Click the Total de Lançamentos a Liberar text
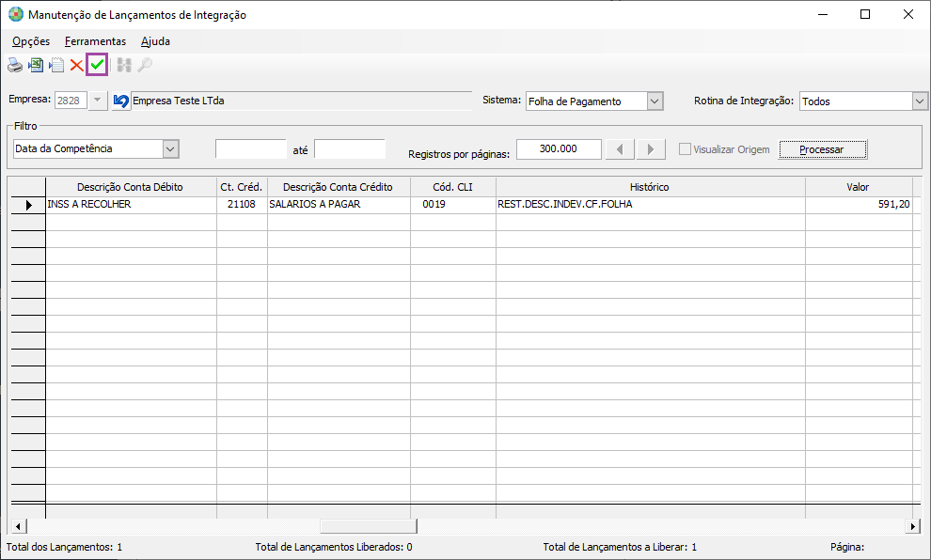Screen dimensions: 931x560 [x=620, y=547]
